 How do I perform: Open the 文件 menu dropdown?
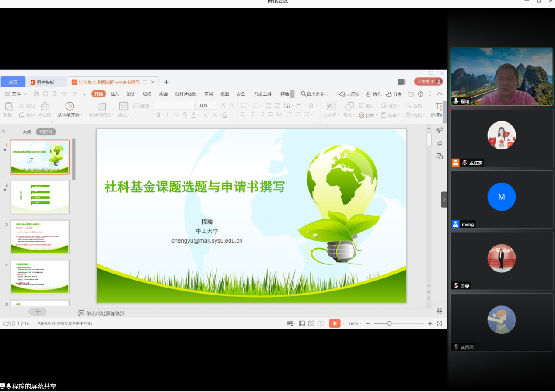coord(16,94)
